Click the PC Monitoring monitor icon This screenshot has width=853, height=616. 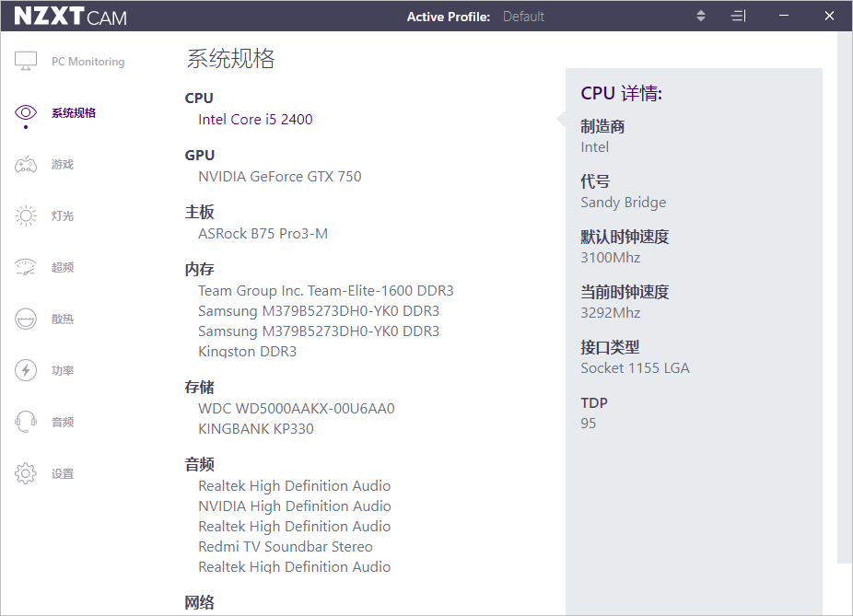pyautogui.click(x=26, y=62)
